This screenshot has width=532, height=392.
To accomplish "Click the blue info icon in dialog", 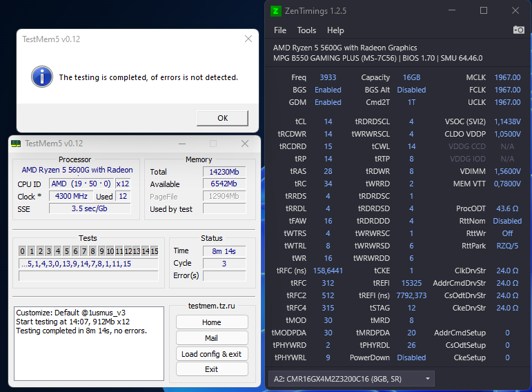I will tap(41, 77).
